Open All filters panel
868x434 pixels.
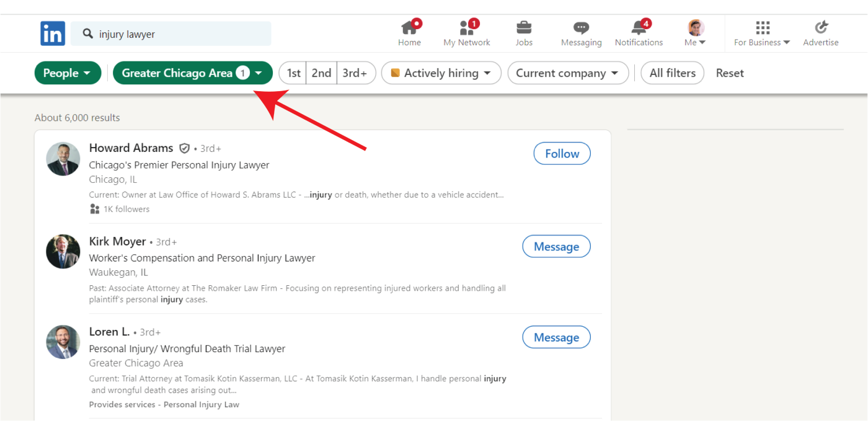(x=673, y=73)
